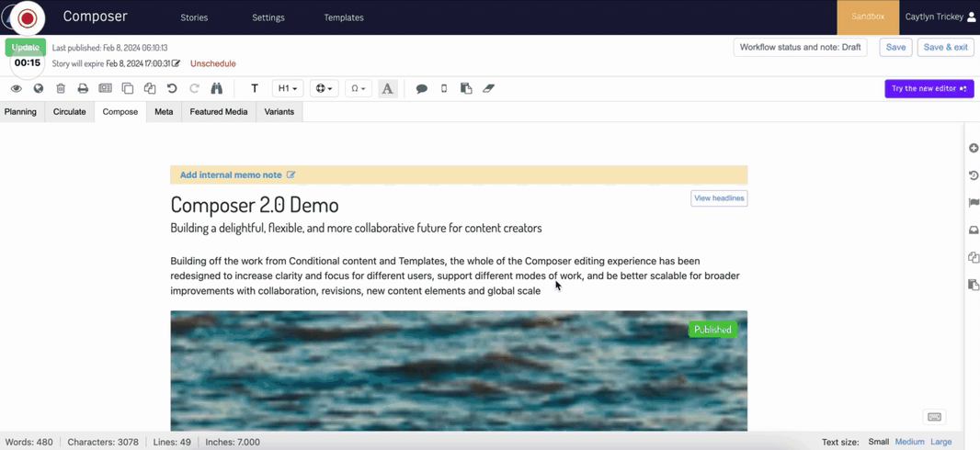The height and width of the screenshot is (450, 980).
Task: Click the comment speech bubble icon
Action: pyautogui.click(x=421, y=89)
